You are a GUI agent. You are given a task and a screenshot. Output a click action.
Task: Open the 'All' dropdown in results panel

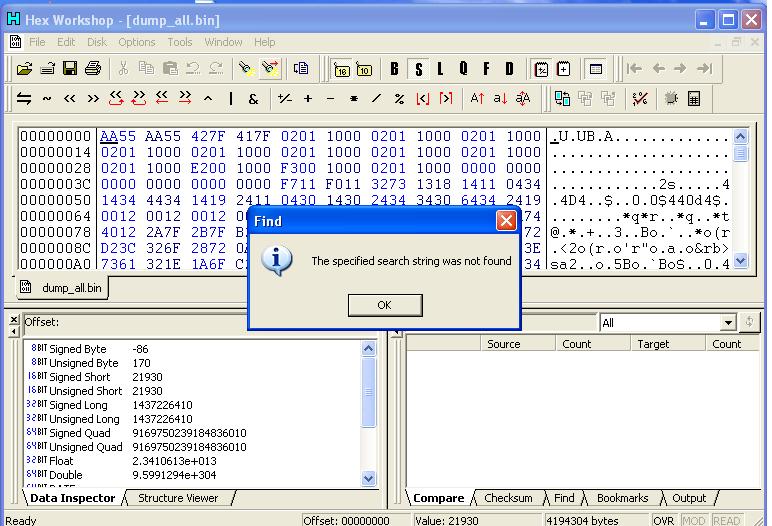click(x=727, y=323)
